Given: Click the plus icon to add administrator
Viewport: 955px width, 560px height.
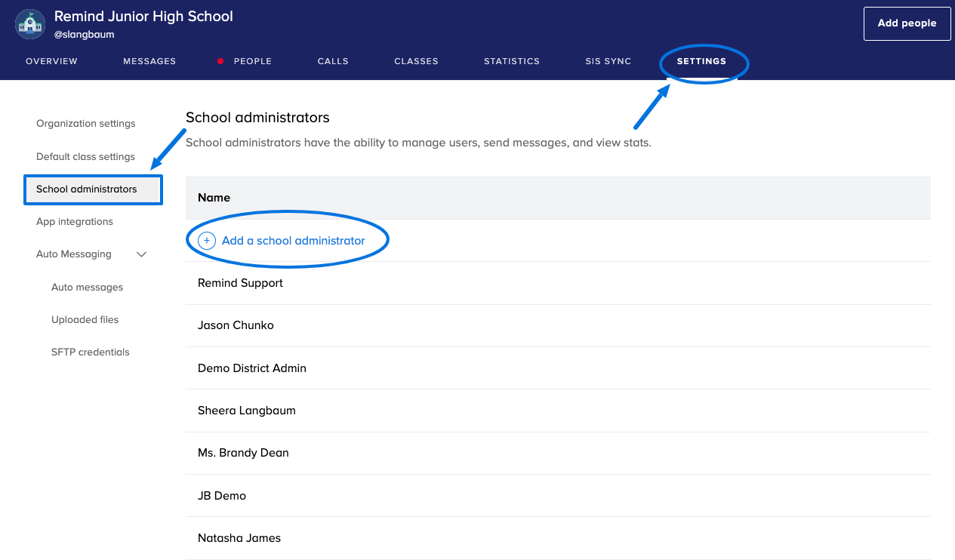Looking at the screenshot, I should click(207, 241).
